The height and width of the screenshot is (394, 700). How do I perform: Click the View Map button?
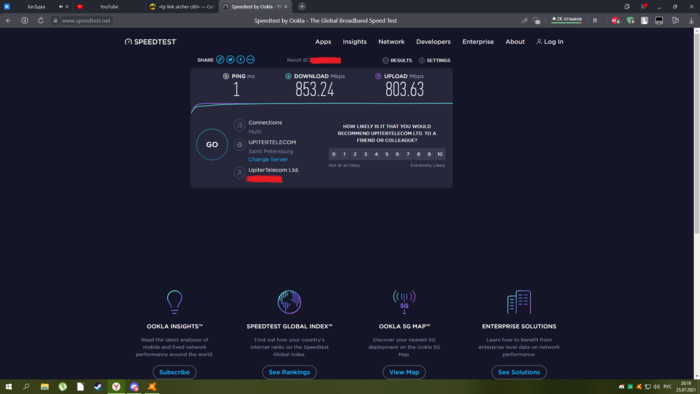click(404, 372)
